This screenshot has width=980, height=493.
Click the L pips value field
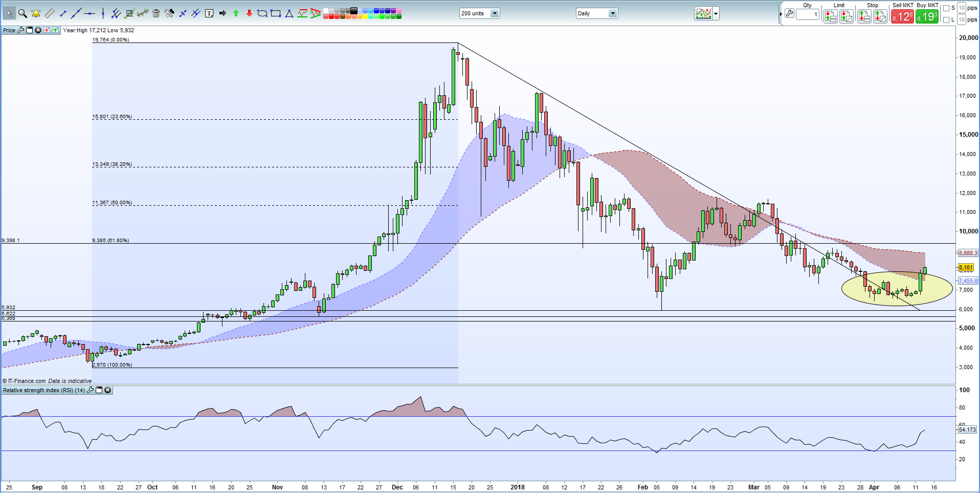pos(962,19)
